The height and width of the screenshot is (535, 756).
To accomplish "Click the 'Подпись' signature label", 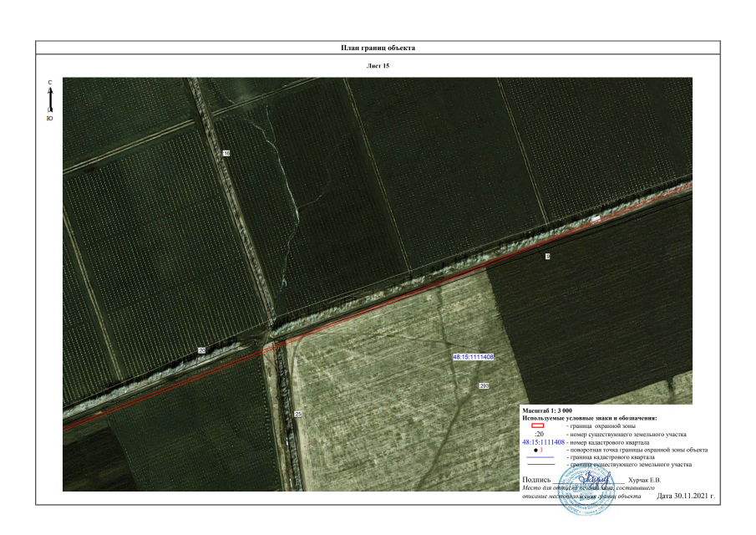I will coord(536,481).
